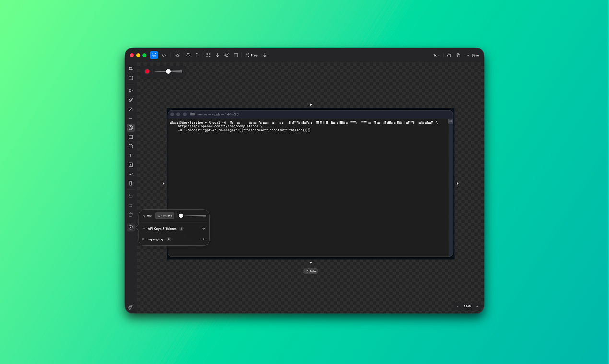Choose the Ellipse shape tool
The image size is (609, 364).
tap(130, 146)
